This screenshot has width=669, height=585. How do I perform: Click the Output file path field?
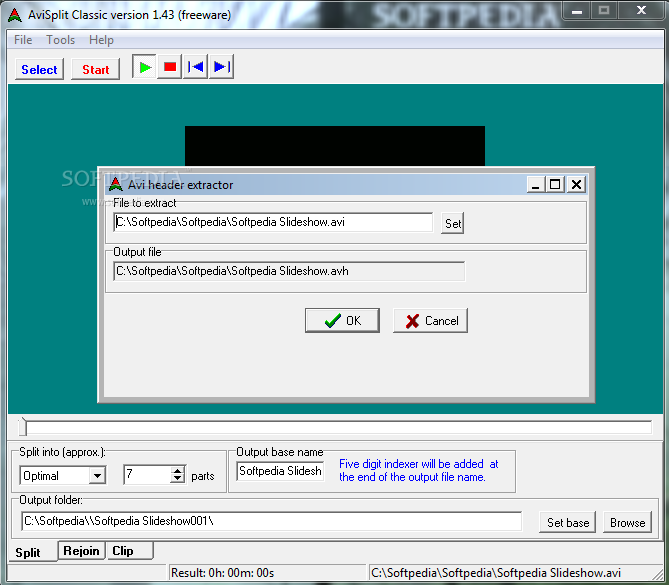(x=289, y=271)
